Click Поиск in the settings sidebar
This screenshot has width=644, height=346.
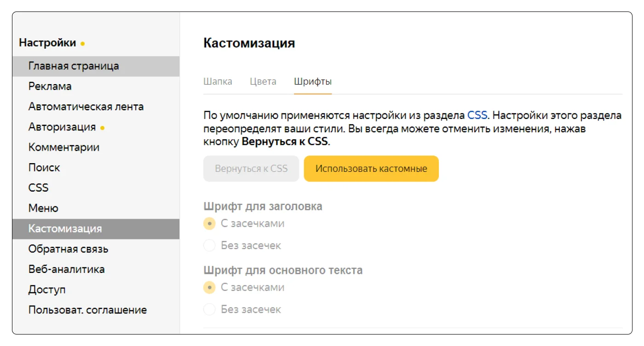(44, 168)
